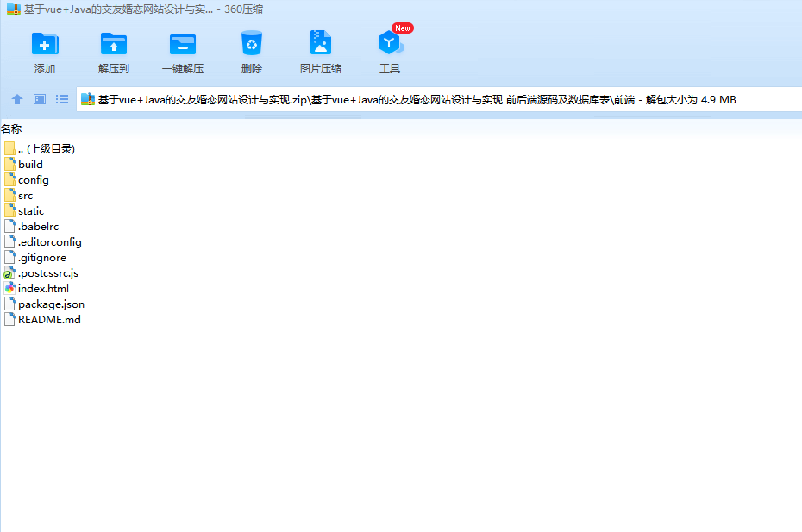Viewport: 802px width, 532px height.
Task: Click the .gitignore file icon
Action: pos(9,257)
